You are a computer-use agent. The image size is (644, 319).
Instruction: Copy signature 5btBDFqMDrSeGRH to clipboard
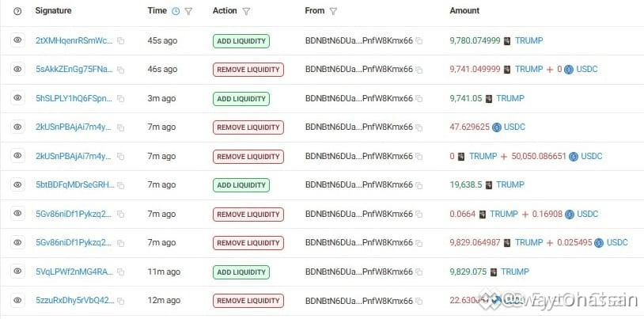[x=120, y=185]
